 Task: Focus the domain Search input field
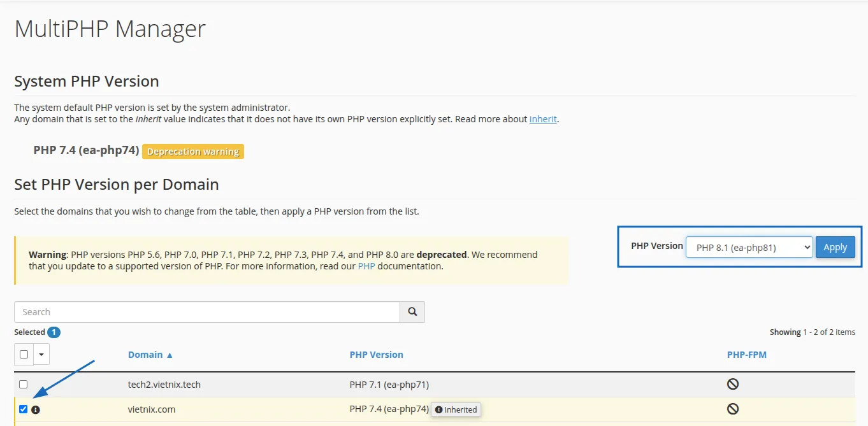[x=206, y=312]
